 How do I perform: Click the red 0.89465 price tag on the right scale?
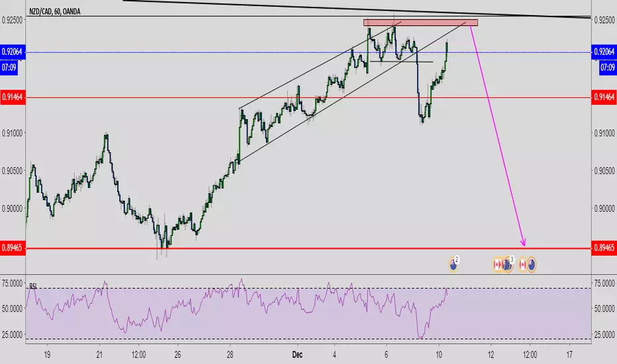[604, 248]
